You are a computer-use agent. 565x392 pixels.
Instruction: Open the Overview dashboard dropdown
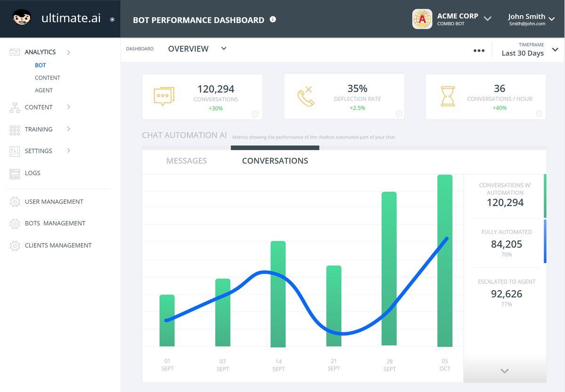[224, 48]
